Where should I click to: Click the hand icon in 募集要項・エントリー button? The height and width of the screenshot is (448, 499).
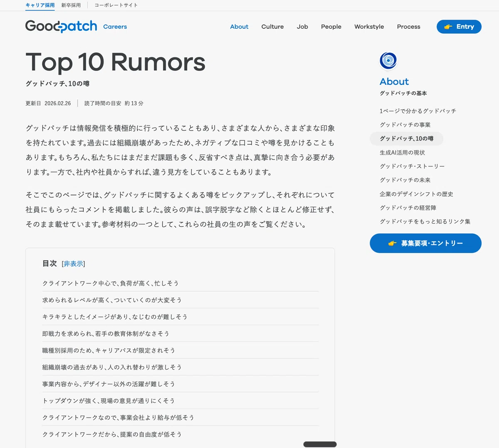pyautogui.click(x=392, y=243)
